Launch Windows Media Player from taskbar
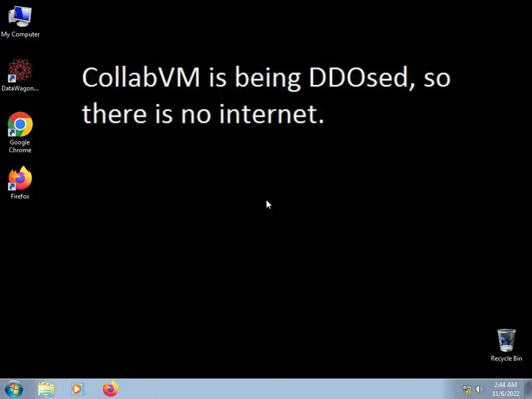 [78, 389]
